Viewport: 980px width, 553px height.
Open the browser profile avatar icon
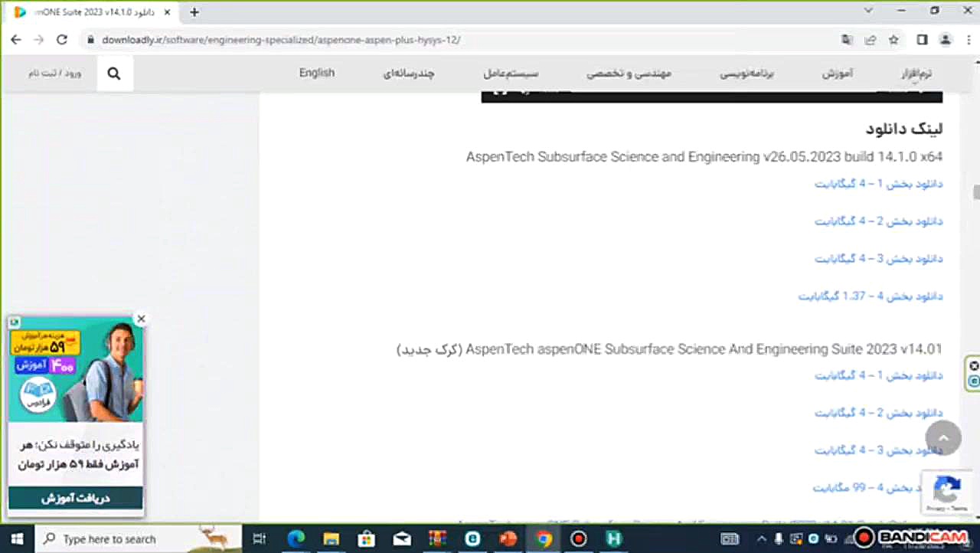point(945,40)
